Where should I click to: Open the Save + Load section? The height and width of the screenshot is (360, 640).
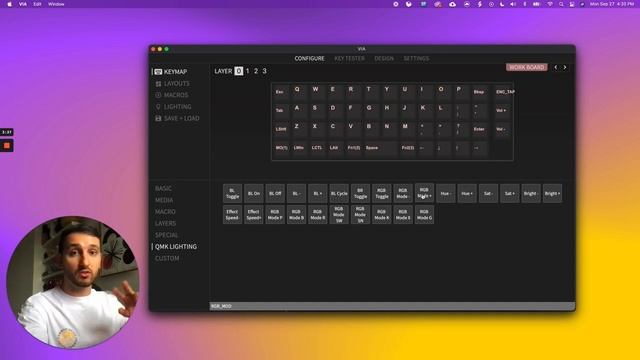click(x=177, y=118)
